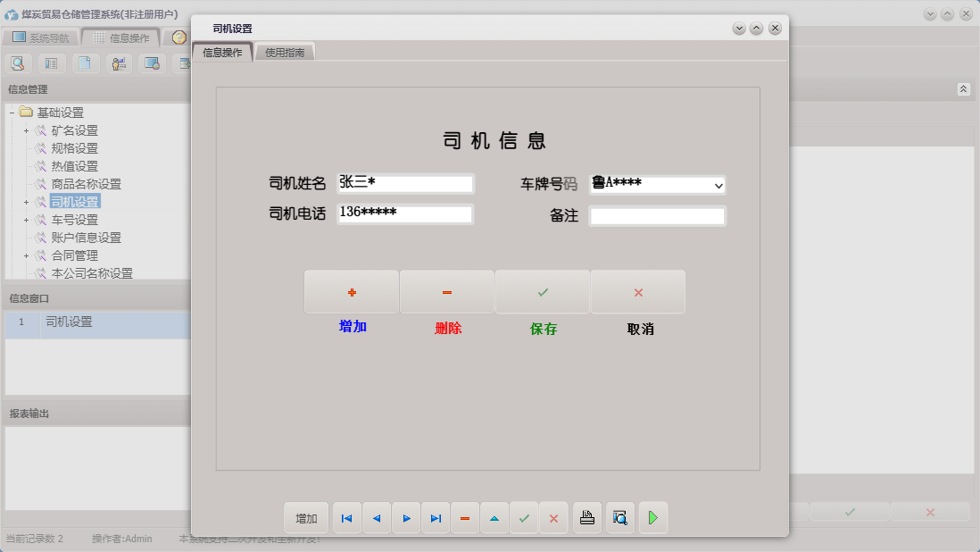Switch to the 使用指南 tab

coord(284,51)
